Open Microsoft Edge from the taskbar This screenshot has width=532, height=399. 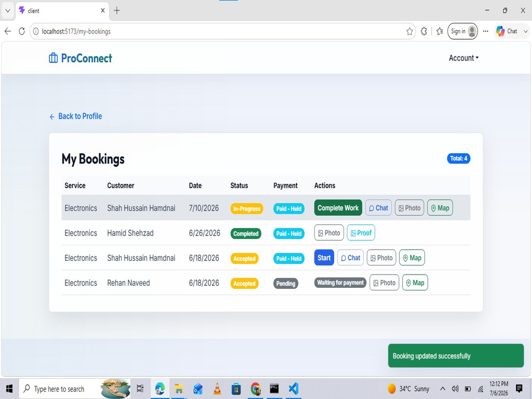tap(160, 389)
